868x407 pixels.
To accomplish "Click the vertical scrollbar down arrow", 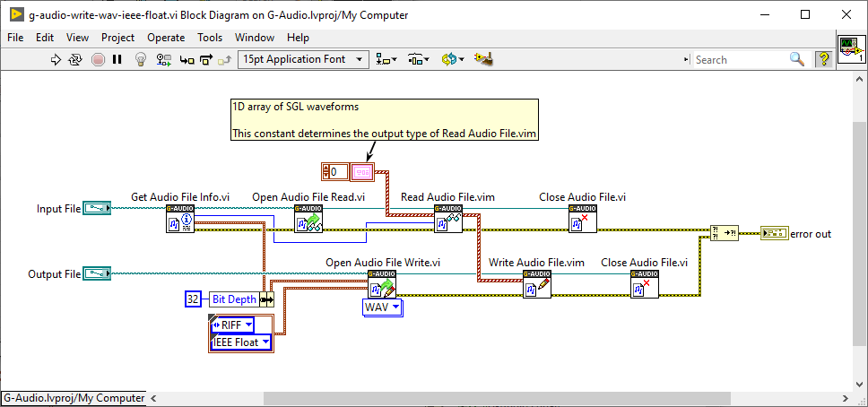I will click(x=860, y=385).
